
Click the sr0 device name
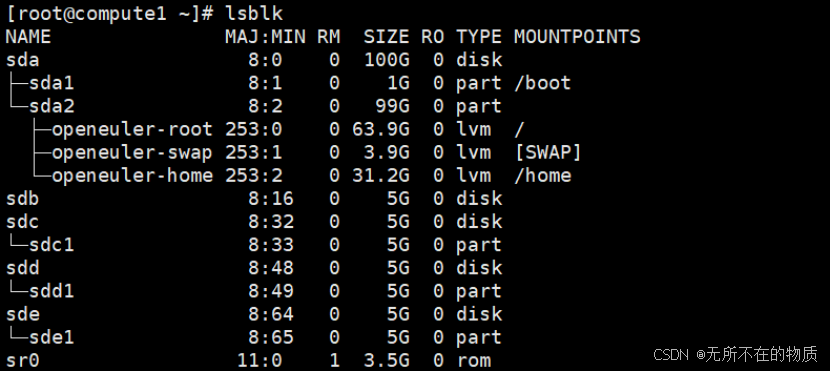[x=23, y=361]
